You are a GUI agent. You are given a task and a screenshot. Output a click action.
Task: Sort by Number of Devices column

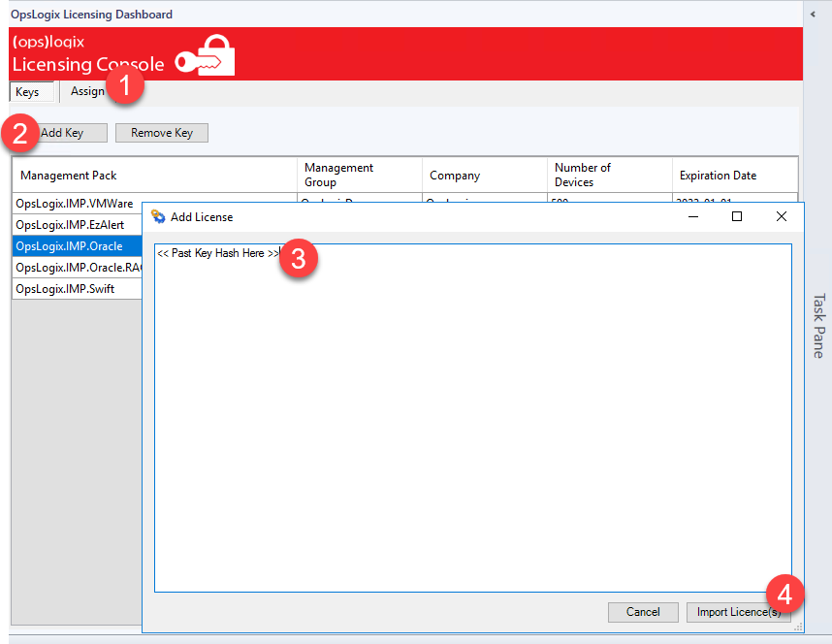610,176
